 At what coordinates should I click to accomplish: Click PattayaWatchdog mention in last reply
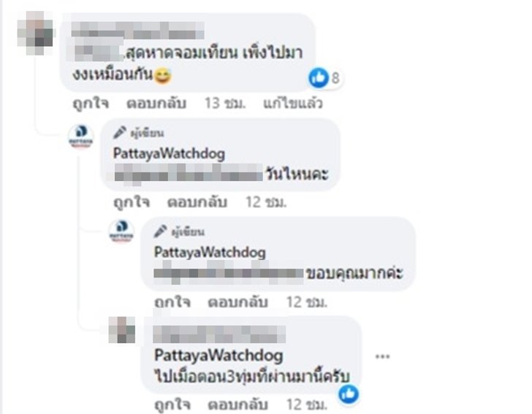(218, 356)
